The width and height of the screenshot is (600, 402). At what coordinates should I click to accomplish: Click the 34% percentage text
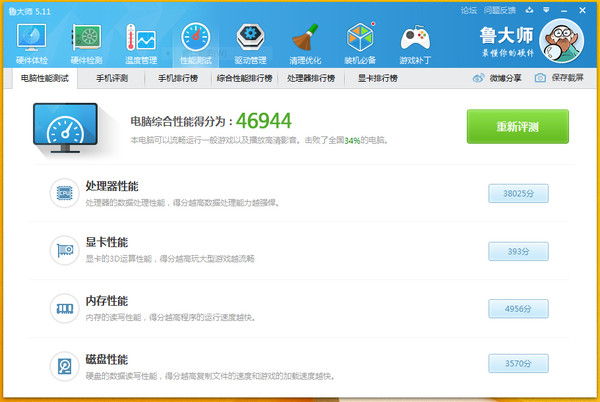(352, 141)
